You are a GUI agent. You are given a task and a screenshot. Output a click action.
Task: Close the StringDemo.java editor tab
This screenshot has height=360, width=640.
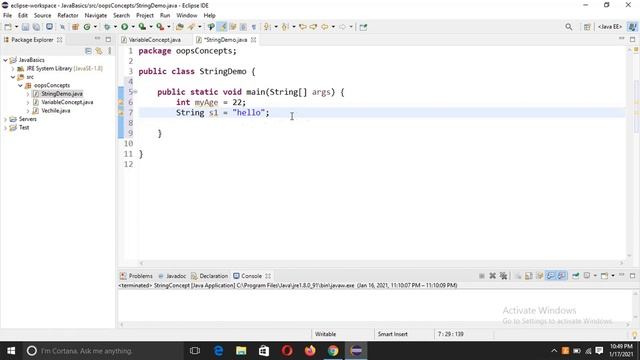click(253, 40)
